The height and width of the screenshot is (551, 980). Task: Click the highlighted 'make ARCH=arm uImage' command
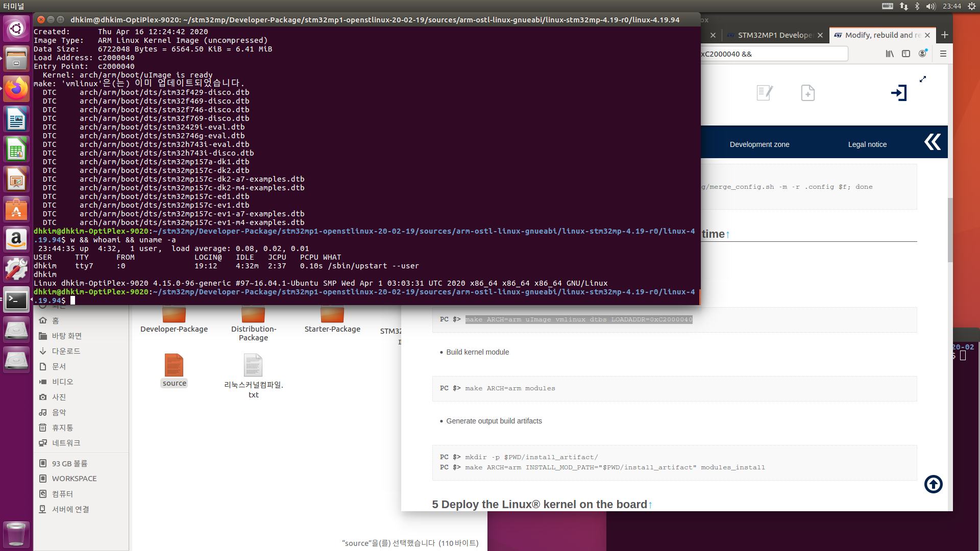tap(579, 319)
